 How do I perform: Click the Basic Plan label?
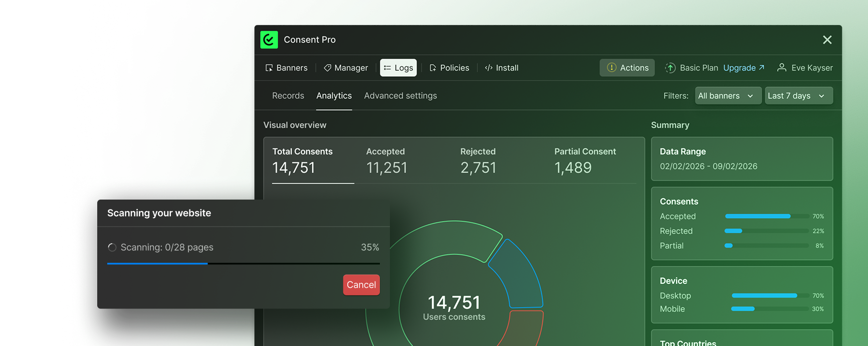click(699, 68)
